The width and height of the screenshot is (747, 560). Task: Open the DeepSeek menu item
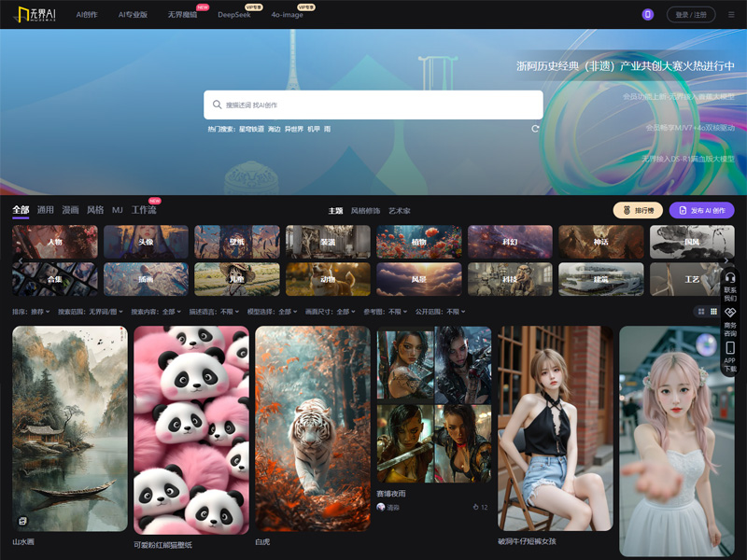[233, 15]
